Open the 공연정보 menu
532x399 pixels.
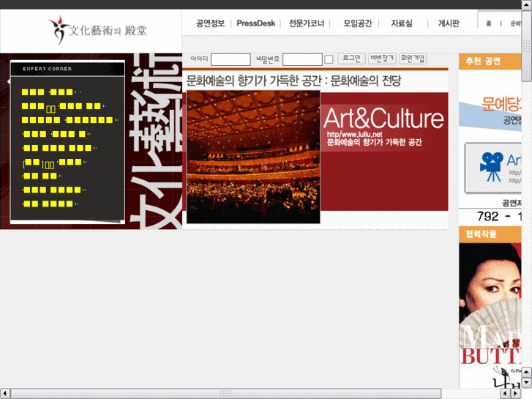(210, 23)
